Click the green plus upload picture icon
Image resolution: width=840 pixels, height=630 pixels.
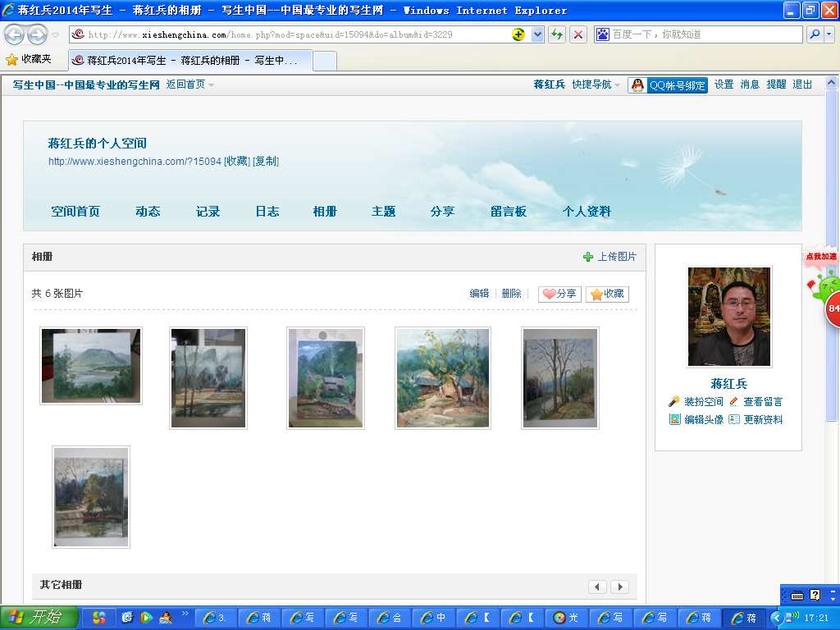(x=588, y=257)
